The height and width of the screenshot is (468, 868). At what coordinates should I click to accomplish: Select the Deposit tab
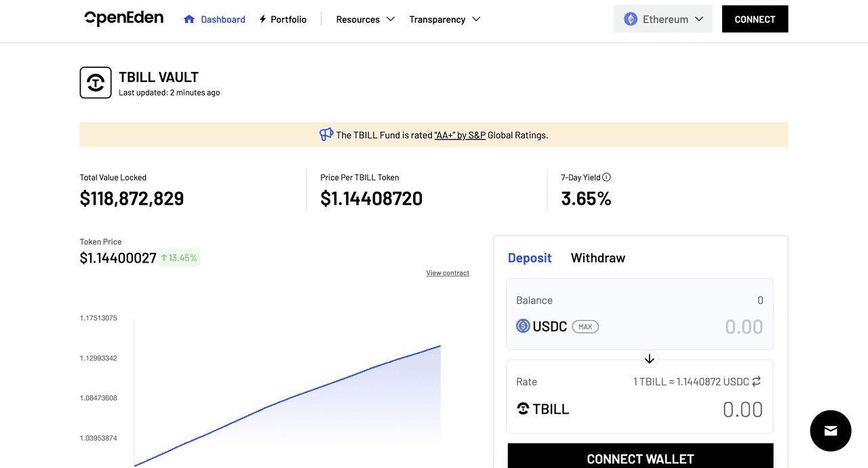(530, 258)
